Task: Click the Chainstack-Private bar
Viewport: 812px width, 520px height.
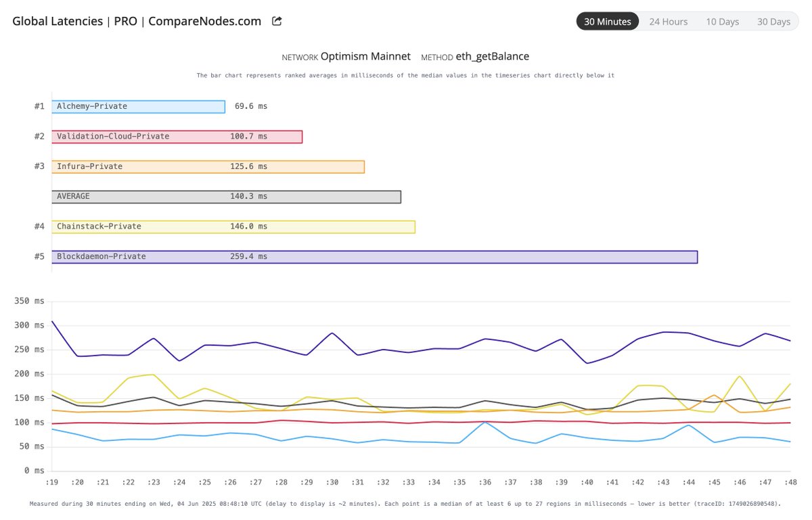Action: (233, 227)
